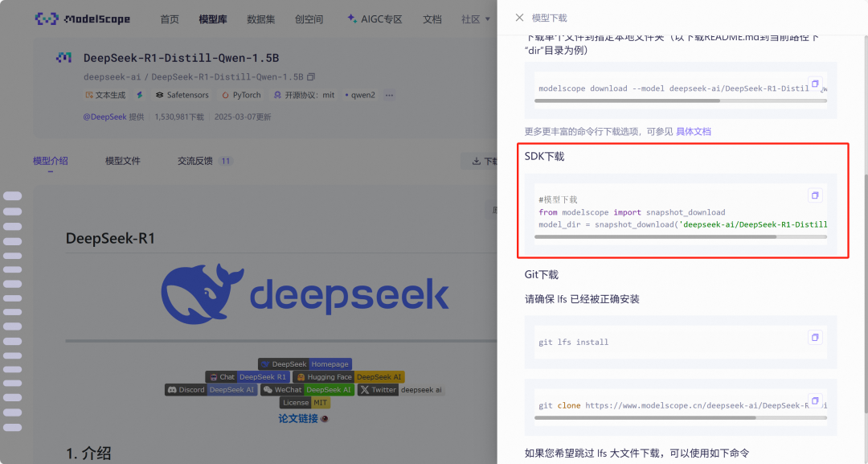
Task: Click the horizontal scrollbar under modelscope download command
Action: [627, 101]
